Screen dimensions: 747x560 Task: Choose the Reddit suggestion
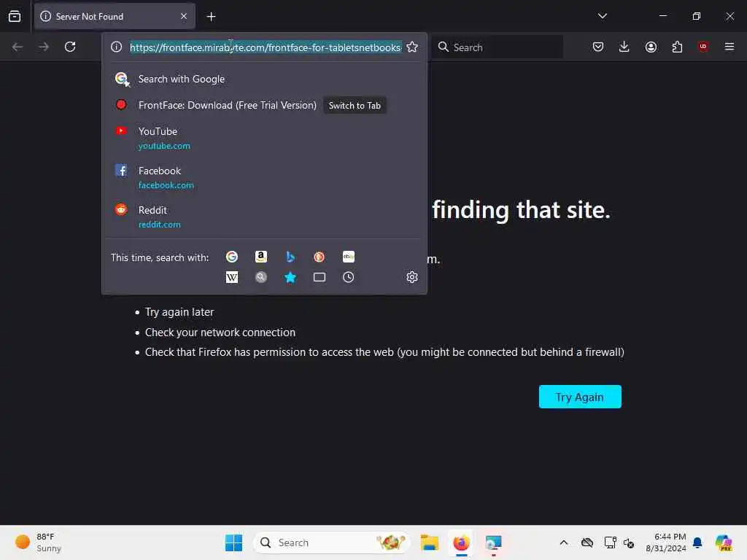tap(264, 217)
